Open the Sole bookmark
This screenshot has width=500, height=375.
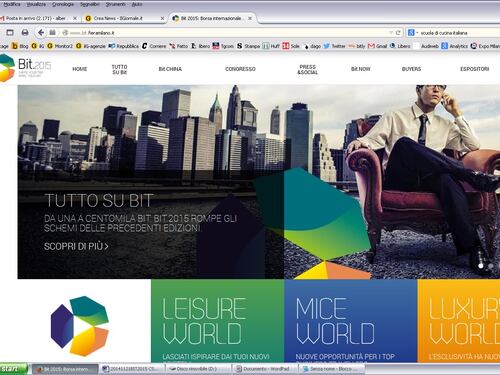pyautogui.click(x=291, y=46)
